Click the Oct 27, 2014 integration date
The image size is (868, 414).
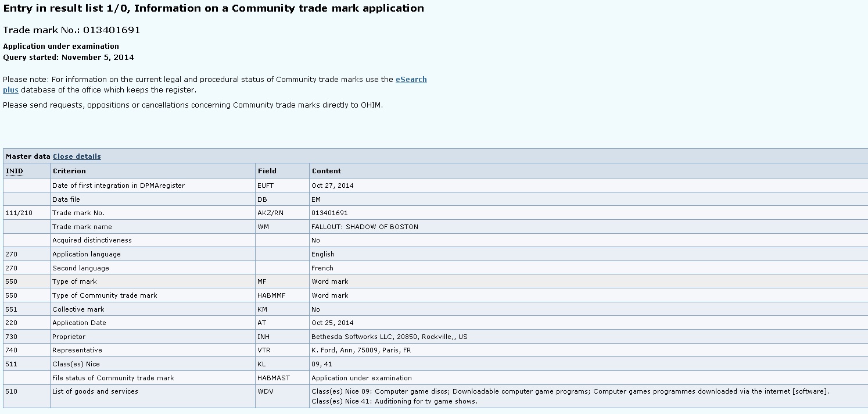332,185
